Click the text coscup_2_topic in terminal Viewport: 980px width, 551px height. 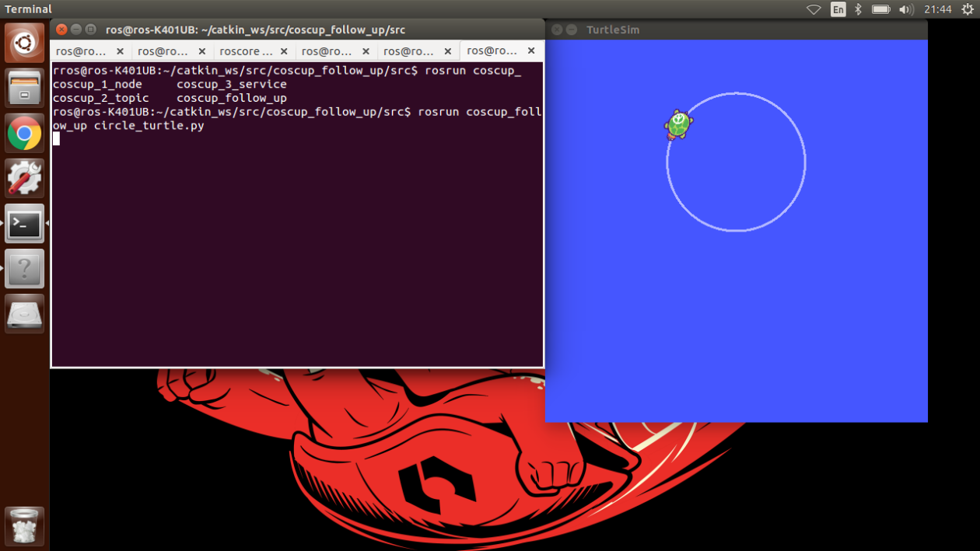(x=100, y=98)
